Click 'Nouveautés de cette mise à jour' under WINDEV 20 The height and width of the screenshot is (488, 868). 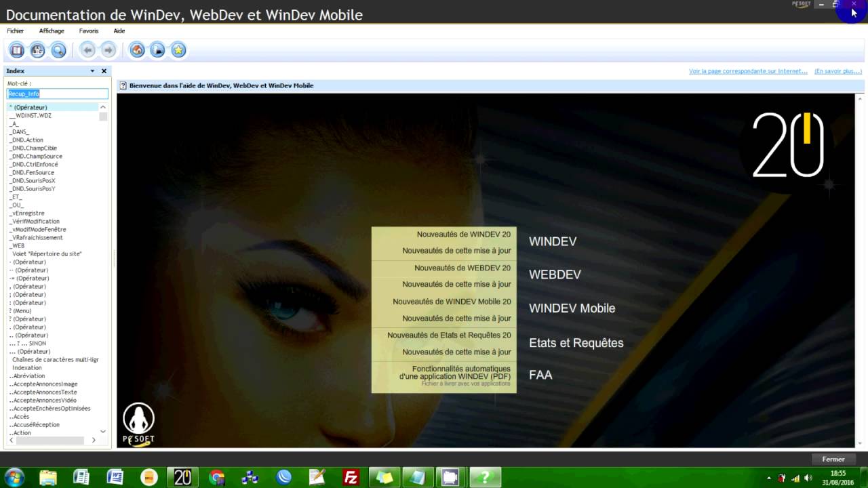pyautogui.click(x=456, y=251)
